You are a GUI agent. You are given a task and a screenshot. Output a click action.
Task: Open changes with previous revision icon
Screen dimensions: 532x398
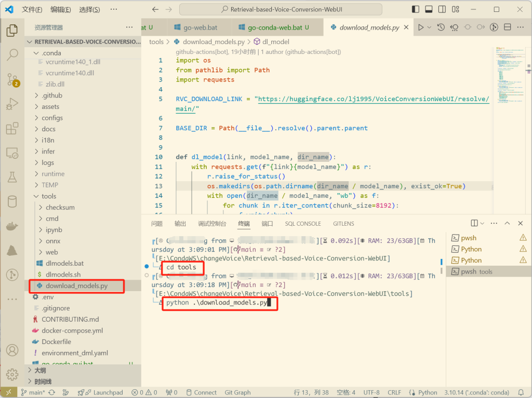click(454, 28)
